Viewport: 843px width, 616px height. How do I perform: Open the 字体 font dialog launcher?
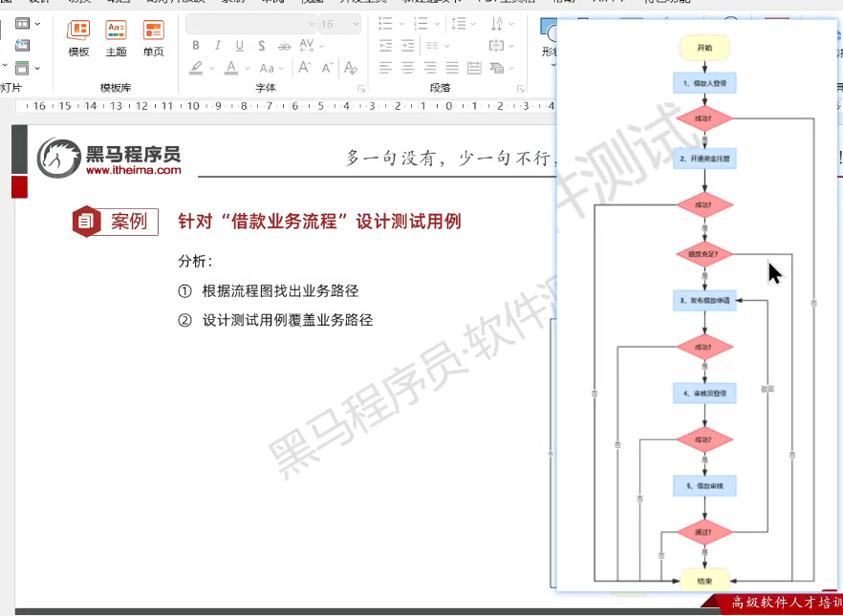(361, 89)
